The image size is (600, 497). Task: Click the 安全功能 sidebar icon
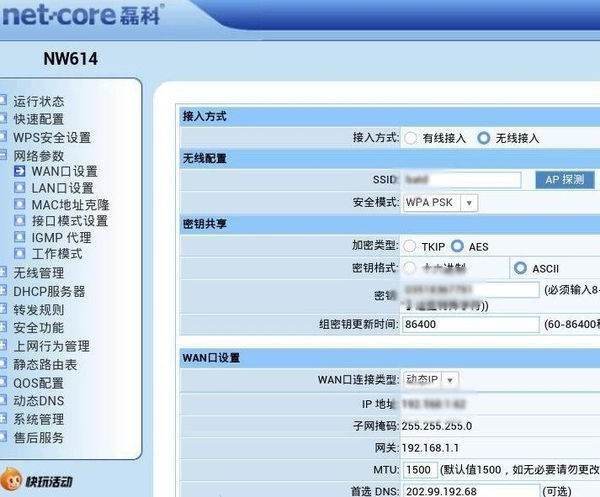[4, 328]
